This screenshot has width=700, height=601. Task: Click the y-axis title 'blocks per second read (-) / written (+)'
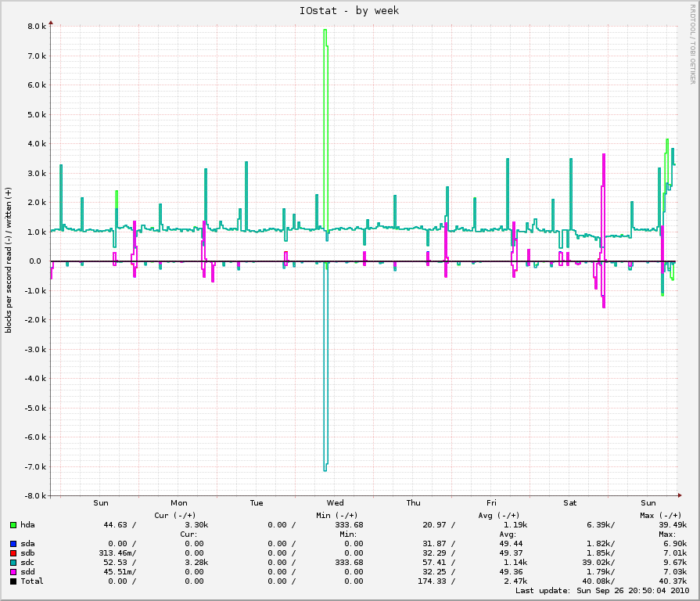pos(9,260)
